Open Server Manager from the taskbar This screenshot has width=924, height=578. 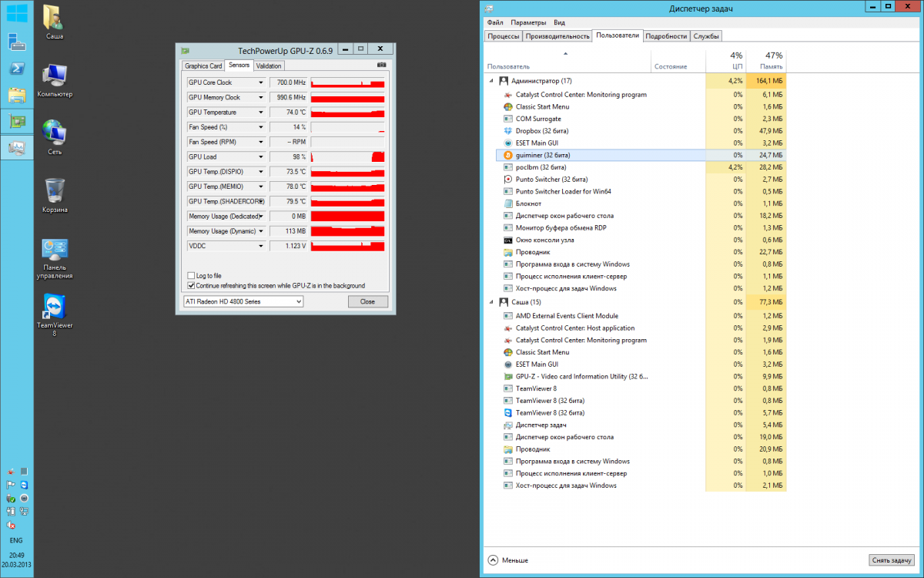16,42
